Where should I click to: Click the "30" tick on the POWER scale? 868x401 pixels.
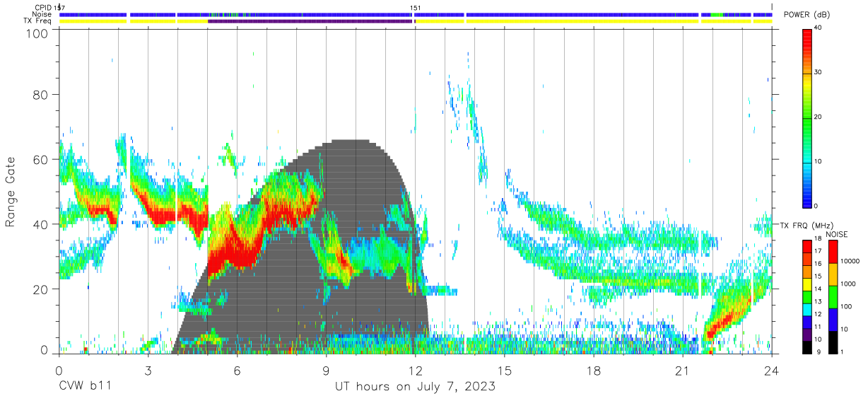coord(818,73)
